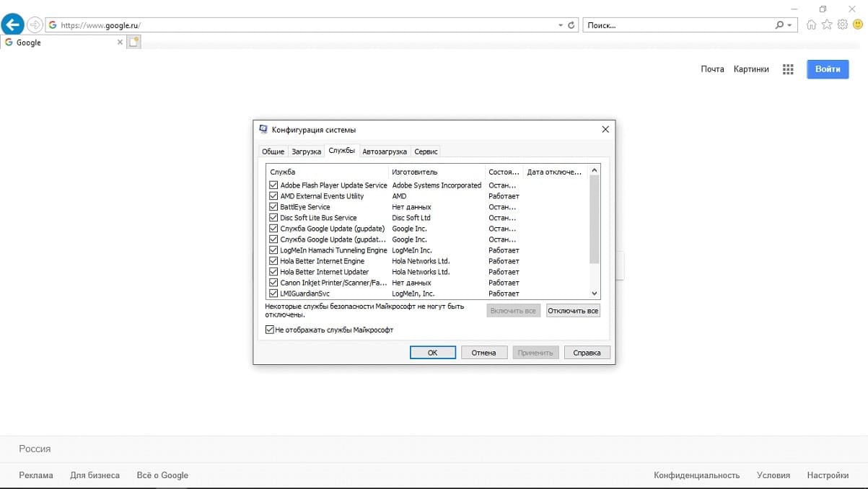Switch to the Общие tab
868x489 pixels.
273,151
